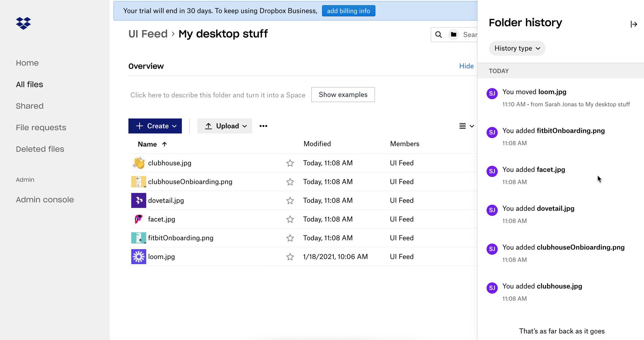644x340 pixels.
Task: Click UI Feed member in loom.jpg row
Action: pos(401,257)
